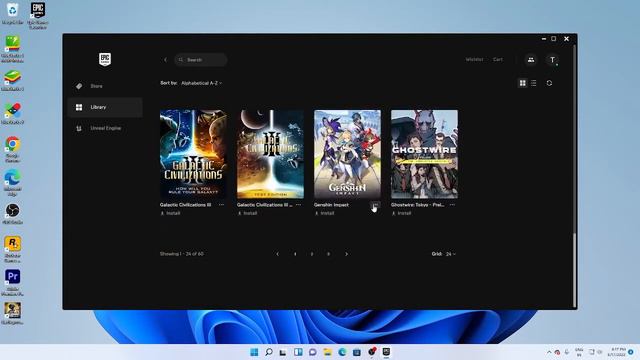640x360 pixels.
Task: Open the layered BlueStacks desktop shortcut
Action: (13, 80)
